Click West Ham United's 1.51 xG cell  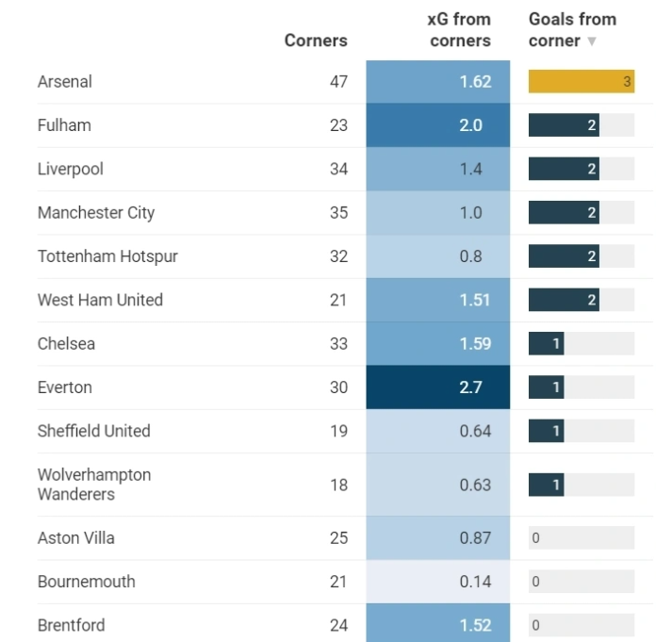[x=438, y=300]
